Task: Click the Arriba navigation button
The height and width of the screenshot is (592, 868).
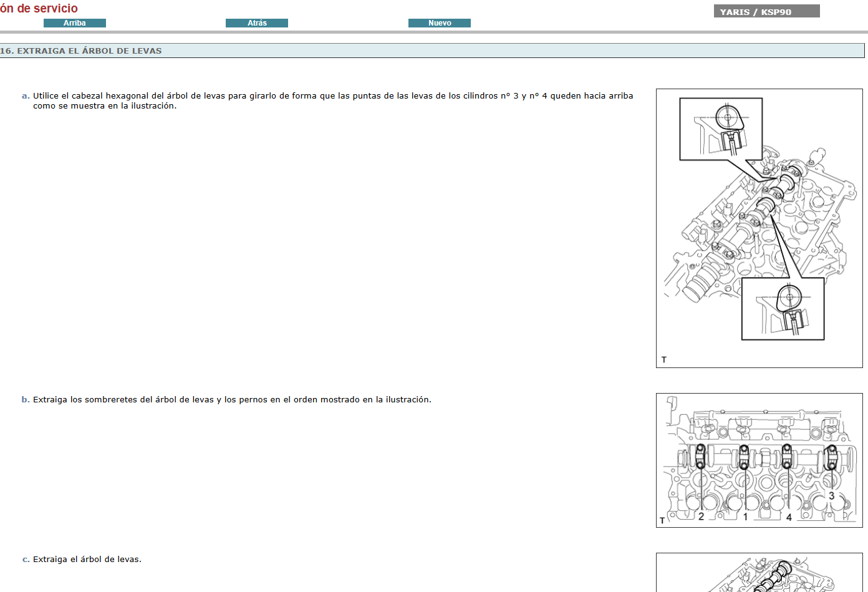Action: pyautogui.click(x=74, y=23)
